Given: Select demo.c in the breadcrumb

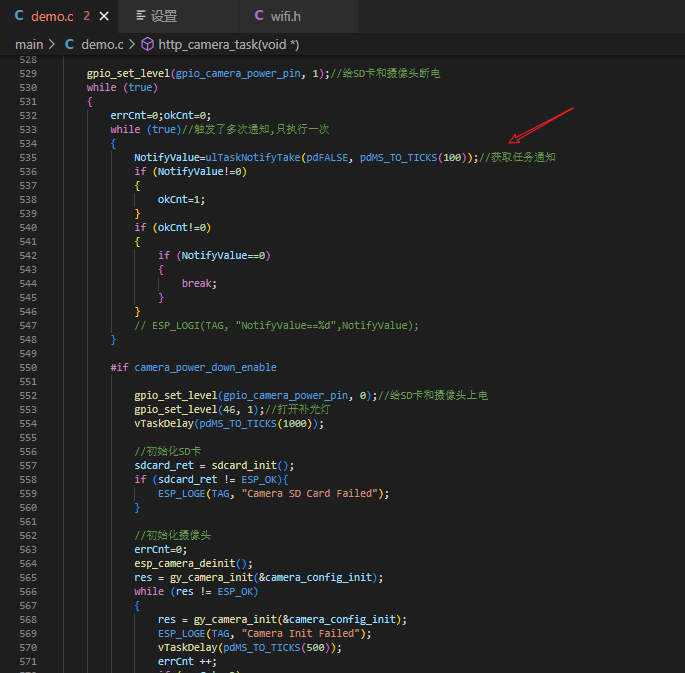Looking at the screenshot, I should 102,45.
